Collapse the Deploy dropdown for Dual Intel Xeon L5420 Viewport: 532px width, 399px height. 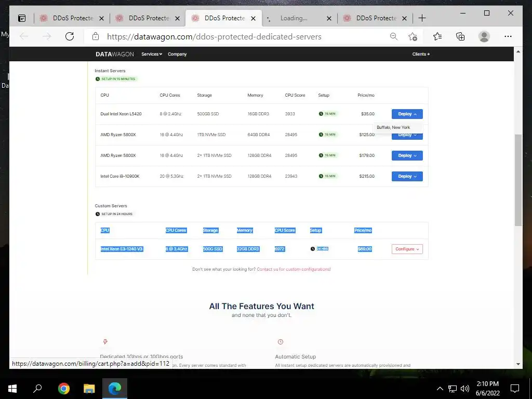407,114
